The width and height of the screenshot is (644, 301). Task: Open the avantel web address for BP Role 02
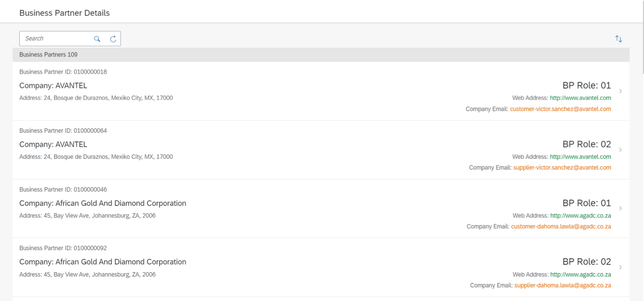580,157
